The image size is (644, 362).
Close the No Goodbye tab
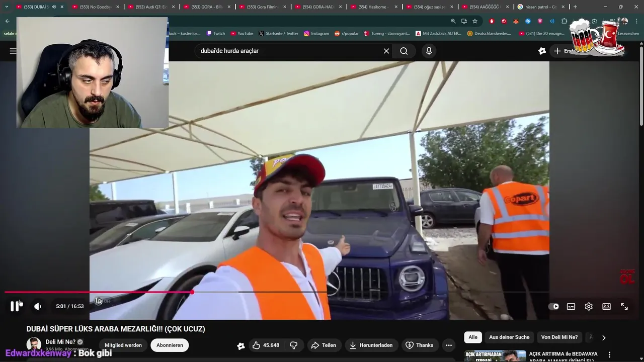pyautogui.click(x=117, y=7)
